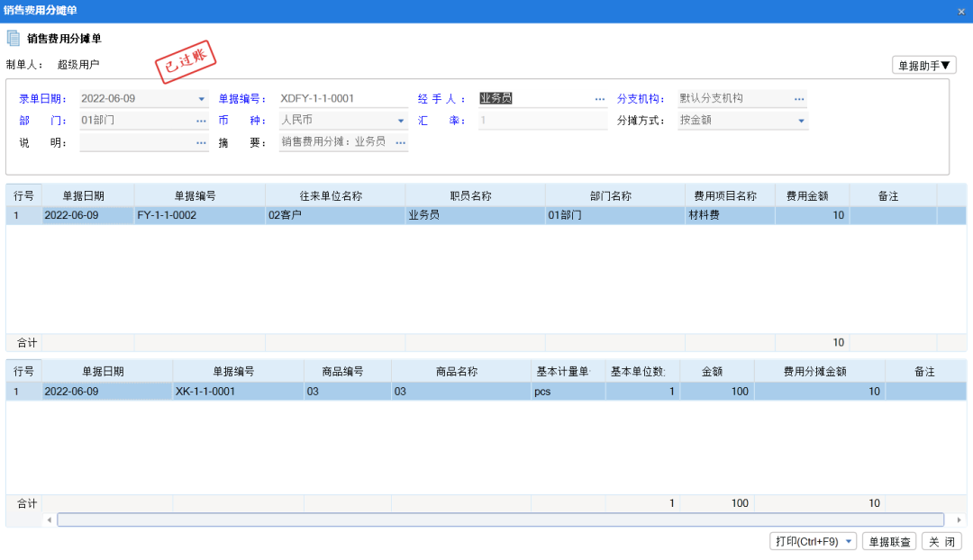Open the 经手人 lookup via its ellipsis icon
Screen dimensions: 973x560
599,96
